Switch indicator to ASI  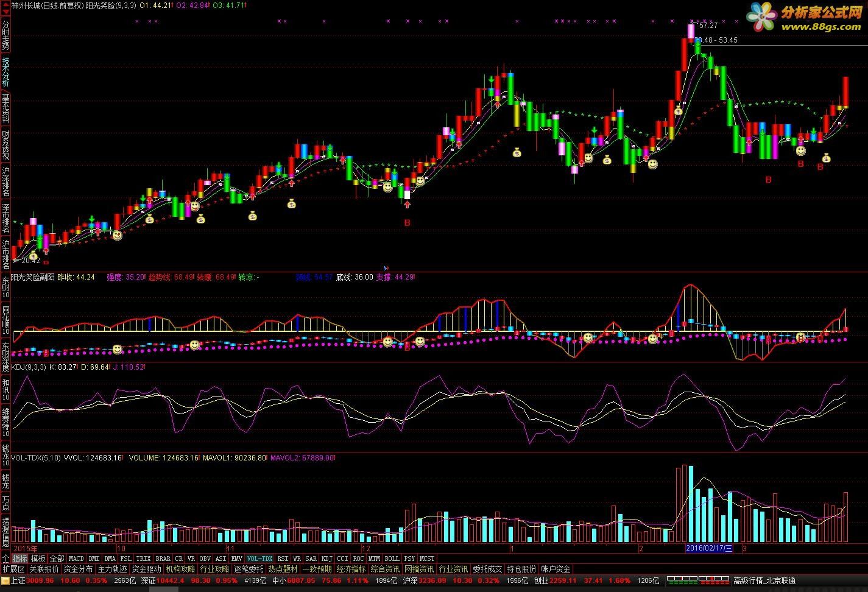(221, 559)
